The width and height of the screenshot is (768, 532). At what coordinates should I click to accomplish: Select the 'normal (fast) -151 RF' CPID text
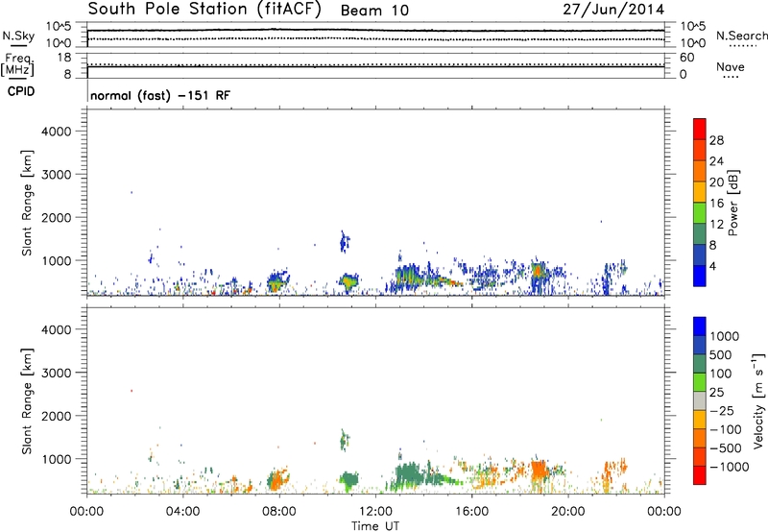(160, 95)
